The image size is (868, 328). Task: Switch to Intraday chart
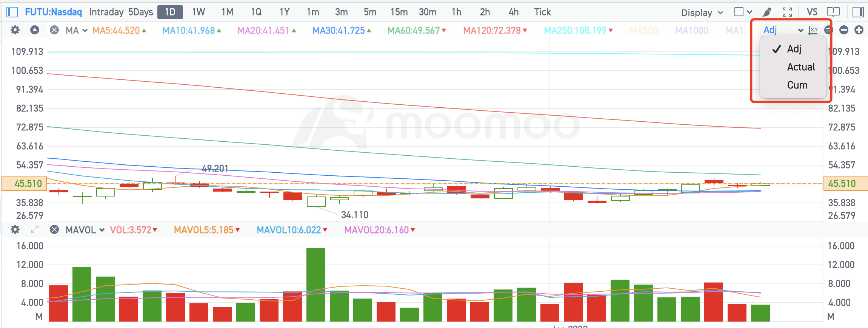tap(106, 12)
